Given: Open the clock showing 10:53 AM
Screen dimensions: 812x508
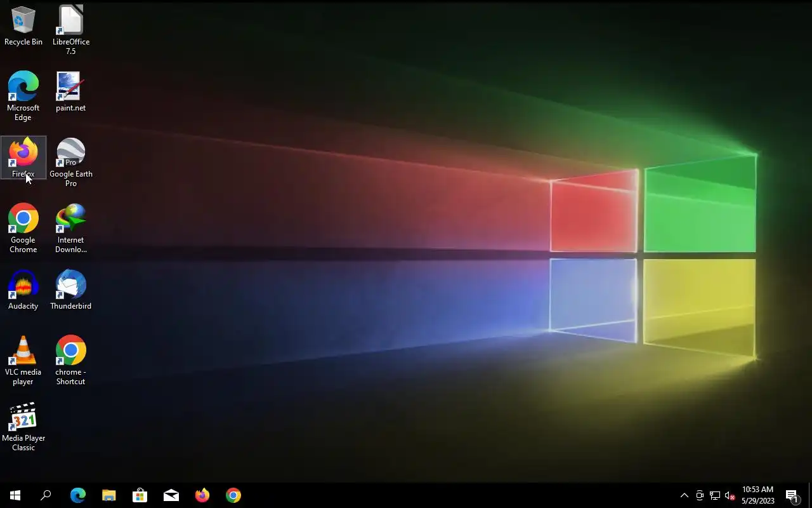Looking at the screenshot, I should (758, 495).
